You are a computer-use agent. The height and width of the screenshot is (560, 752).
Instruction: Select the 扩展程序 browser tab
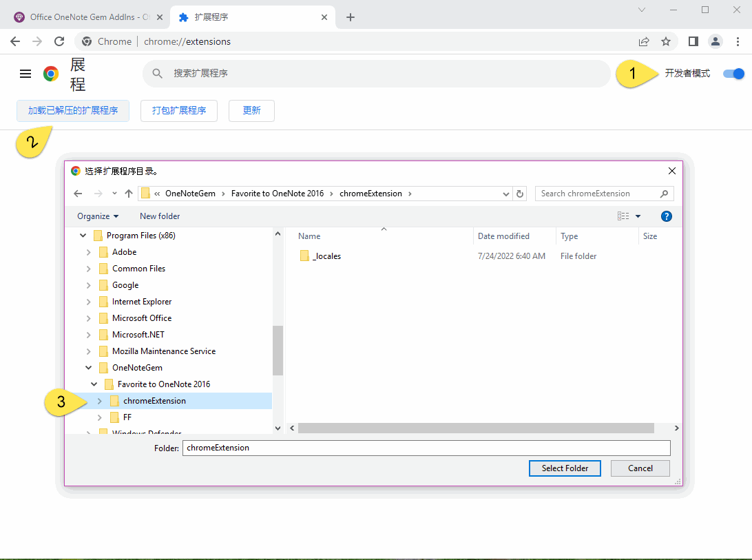pyautogui.click(x=253, y=17)
